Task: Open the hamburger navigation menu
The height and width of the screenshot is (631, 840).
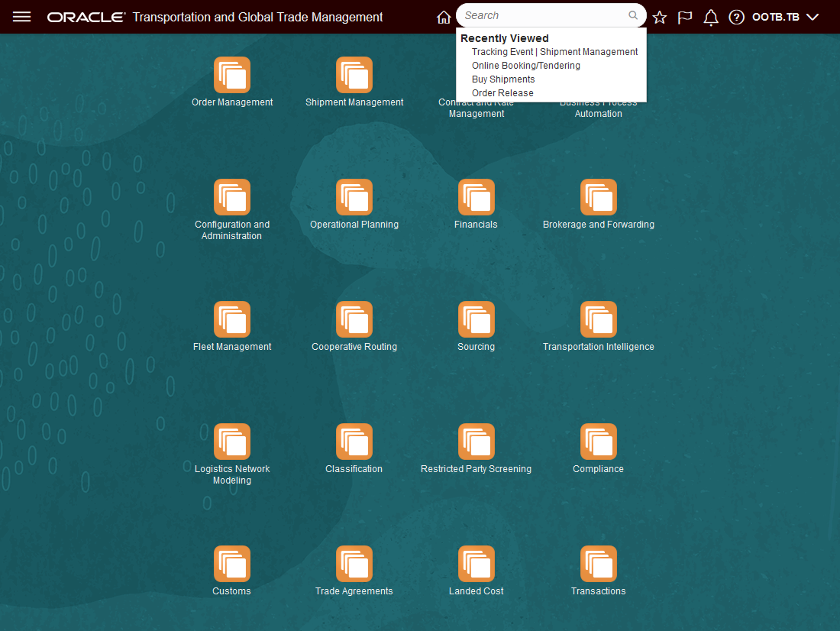Action: (x=22, y=17)
